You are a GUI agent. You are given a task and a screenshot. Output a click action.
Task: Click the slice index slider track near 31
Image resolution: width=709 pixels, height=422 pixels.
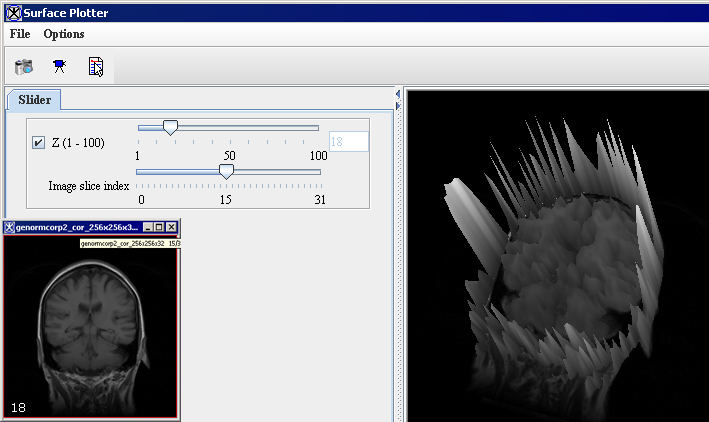click(316, 172)
